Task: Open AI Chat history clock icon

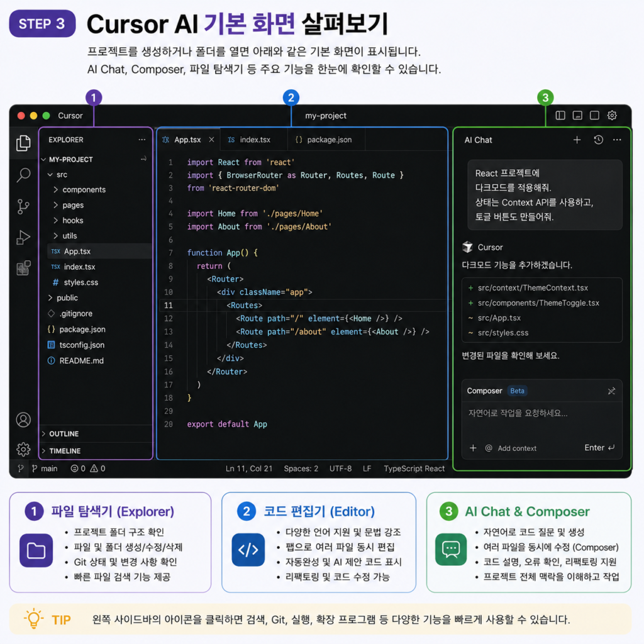Action: pyautogui.click(x=599, y=140)
